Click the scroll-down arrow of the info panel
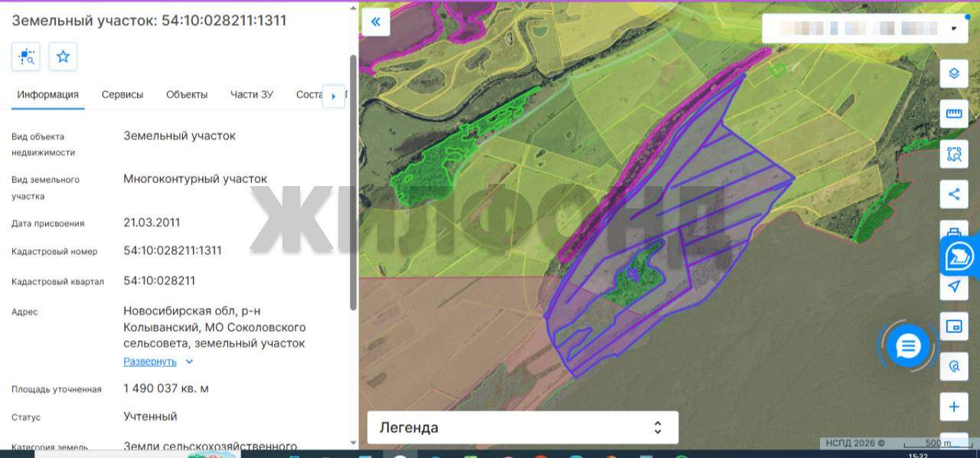980x458 pixels. coord(353,443)
